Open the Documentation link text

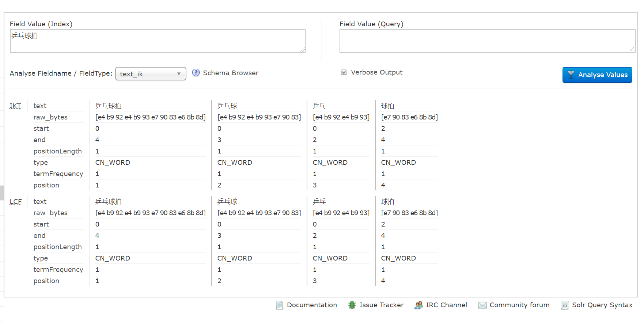coord(312,305)
